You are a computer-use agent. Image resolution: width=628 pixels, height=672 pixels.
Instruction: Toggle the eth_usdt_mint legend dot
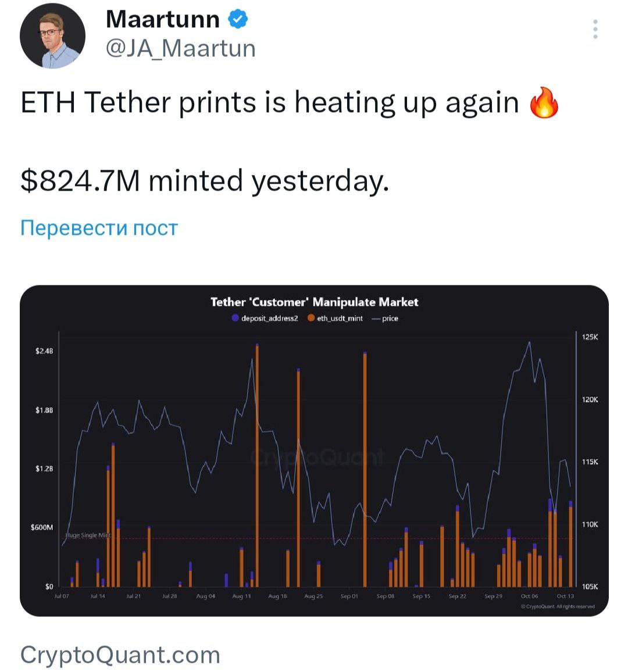(311, 318)
